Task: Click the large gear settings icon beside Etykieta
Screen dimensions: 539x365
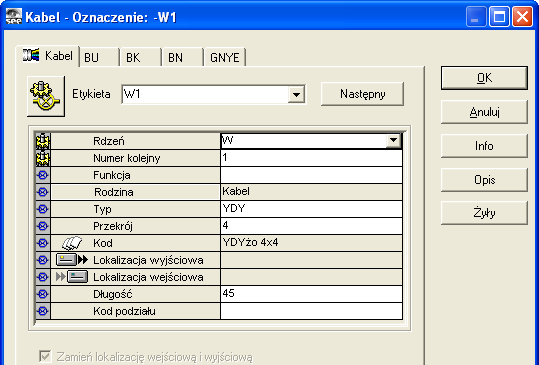Action: [46, 96]
